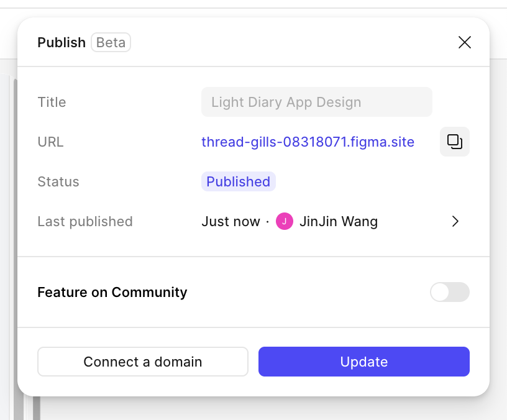Viewport: 507px width, 420px height.
Task: Click the "Title" row label
Action: tap(52, 102)
